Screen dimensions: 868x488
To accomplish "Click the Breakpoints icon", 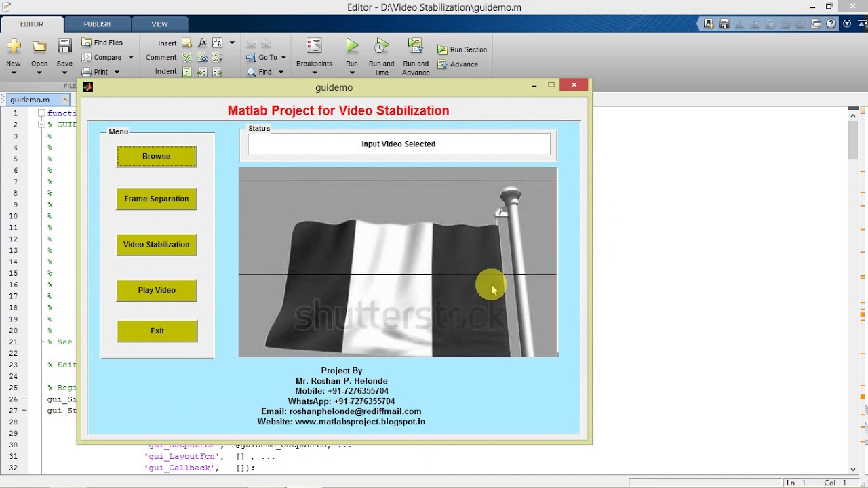I will point(314,46).
